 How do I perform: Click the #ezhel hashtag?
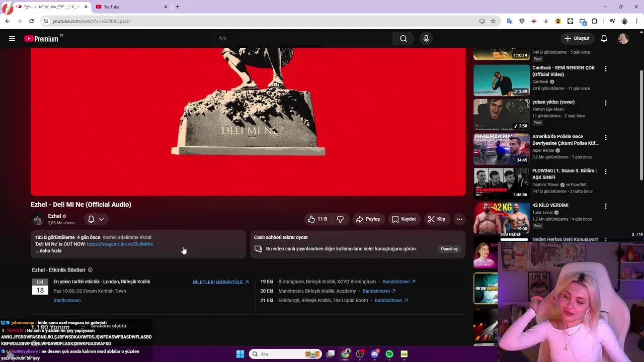tap(110, 237)
